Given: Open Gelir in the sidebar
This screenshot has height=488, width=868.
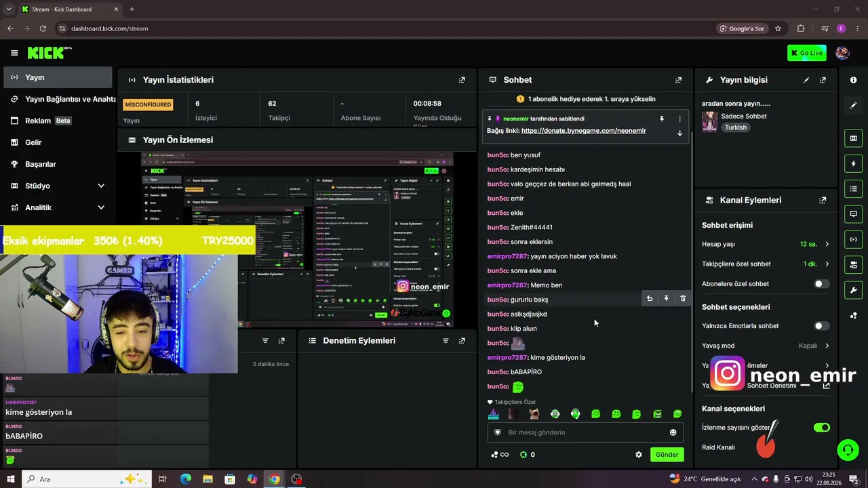Looking at the screenshot, I should click(58, 142).
